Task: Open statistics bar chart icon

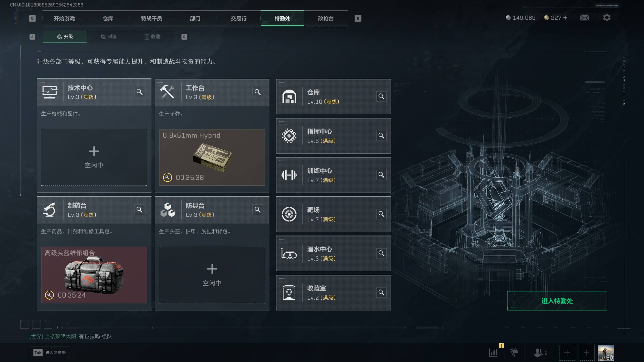Action: click(493, 352)
